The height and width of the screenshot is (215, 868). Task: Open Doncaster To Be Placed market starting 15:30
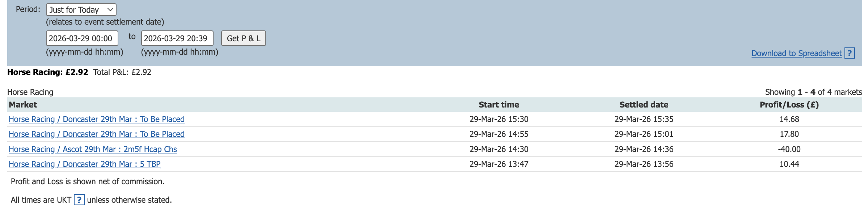pyautogui.click(x=96, y=119)
